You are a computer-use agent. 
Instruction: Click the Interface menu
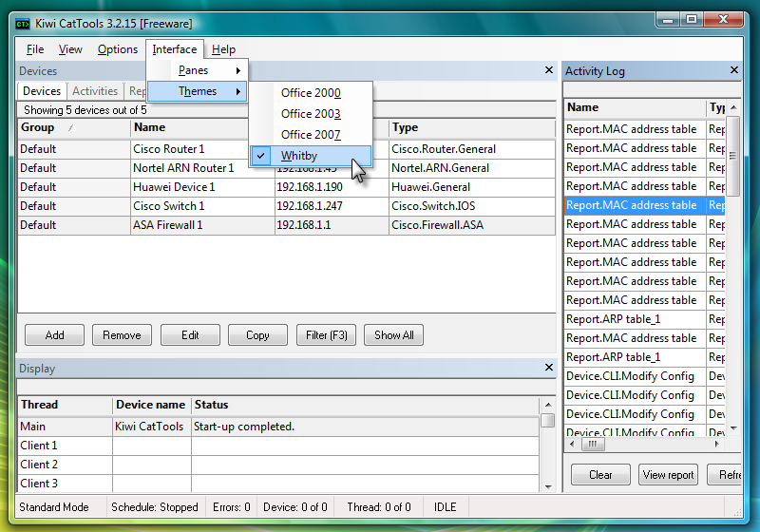pos(175,49)
